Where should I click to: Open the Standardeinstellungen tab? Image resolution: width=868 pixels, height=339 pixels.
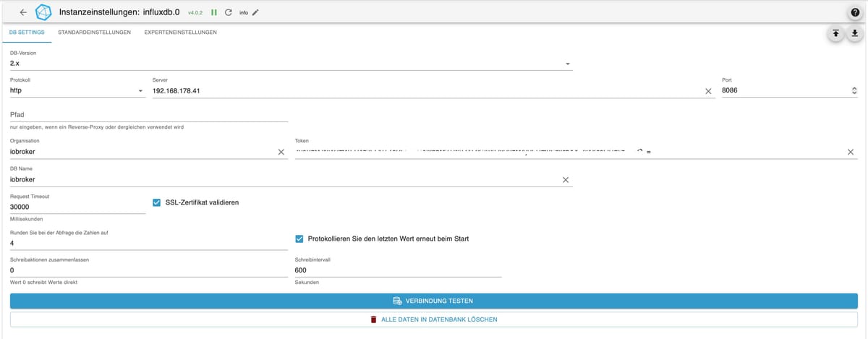click(94, 33)
